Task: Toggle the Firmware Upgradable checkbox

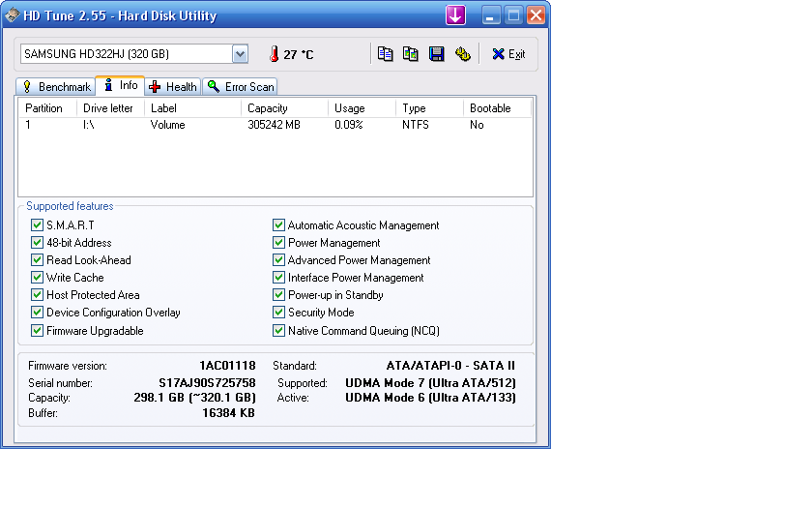Action: click(37, 331)
